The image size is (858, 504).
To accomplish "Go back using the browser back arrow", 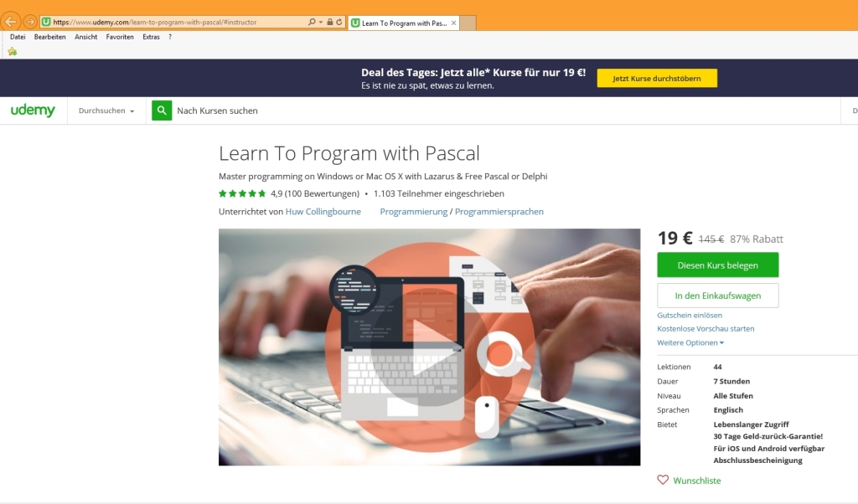I will 10,22.
